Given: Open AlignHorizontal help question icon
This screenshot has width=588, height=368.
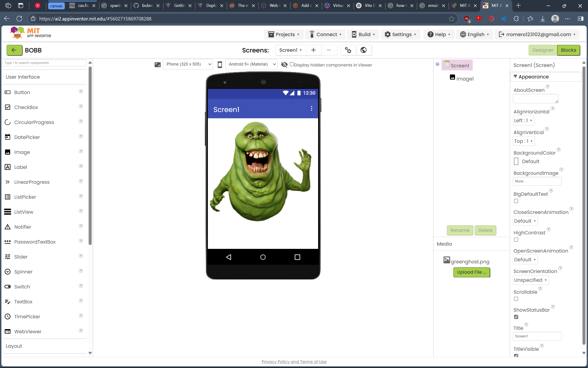Looking at the screenshot, I should [553, 108].
